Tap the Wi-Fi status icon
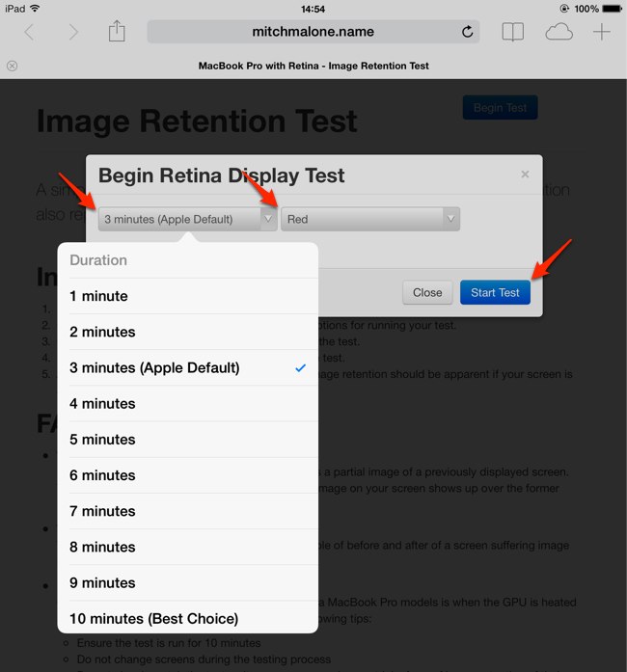This screenshot has height=672, width=627. click(35, 8)
